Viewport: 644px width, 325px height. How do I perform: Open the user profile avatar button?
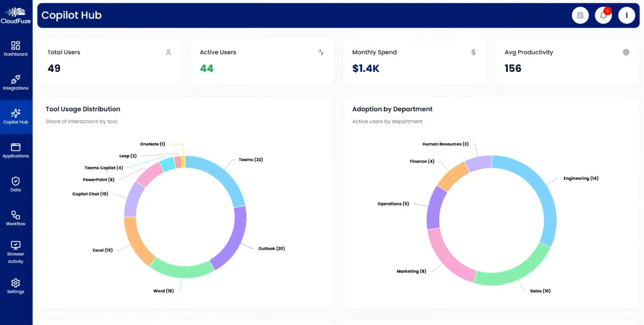pyautogui.click(x=626, y=15)
